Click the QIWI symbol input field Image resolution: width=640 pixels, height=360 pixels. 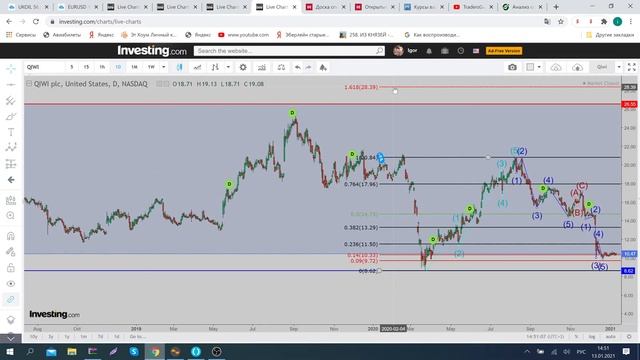(44, 67)
